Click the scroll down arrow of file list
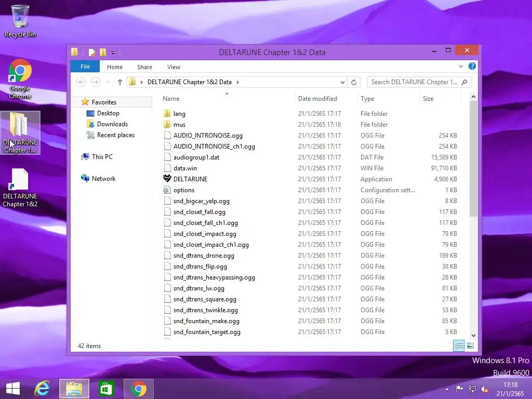The width and height of the screenshot is (532, 399). coord(473,335)
